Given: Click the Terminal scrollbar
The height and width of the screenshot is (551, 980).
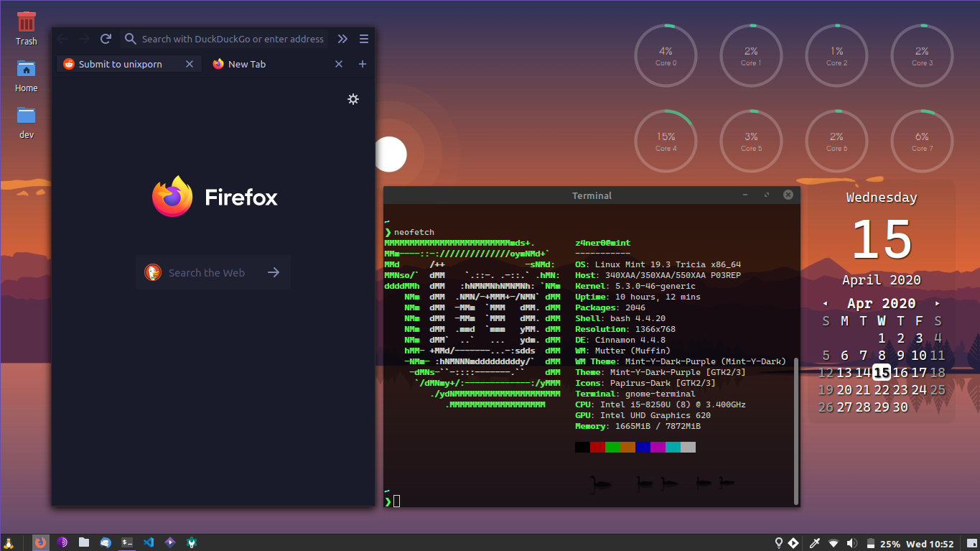Looking at the screenshot, I should point(796,431).
